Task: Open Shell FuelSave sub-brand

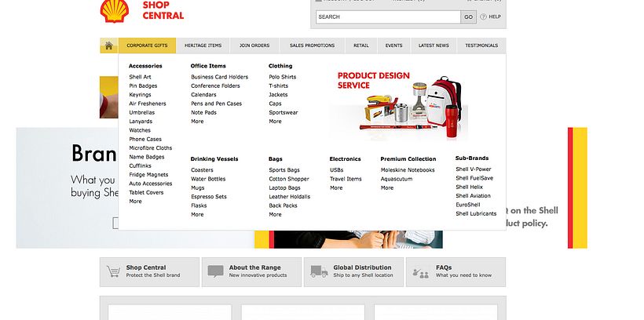Action: pyautogui.click(x=474, y=179)
